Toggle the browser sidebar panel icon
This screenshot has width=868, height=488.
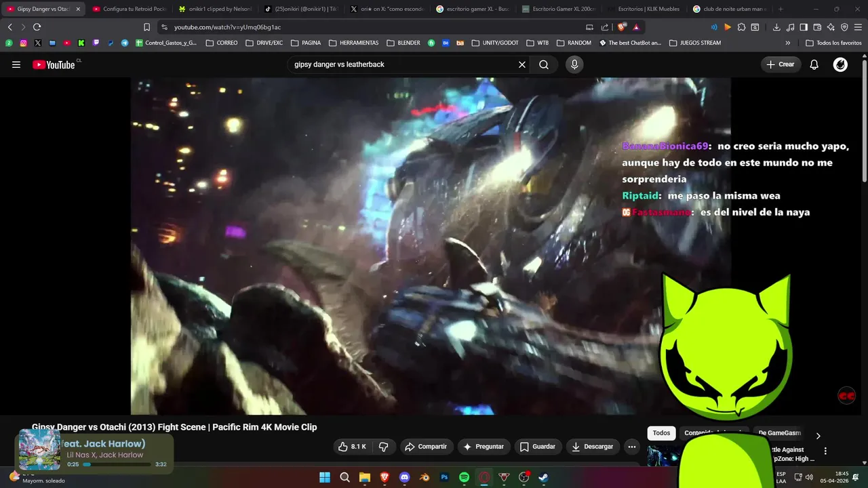click(804, 27)
